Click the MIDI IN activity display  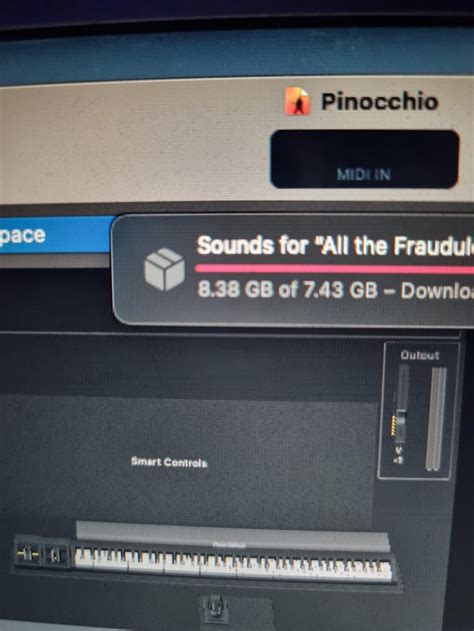tap(365, 159)
